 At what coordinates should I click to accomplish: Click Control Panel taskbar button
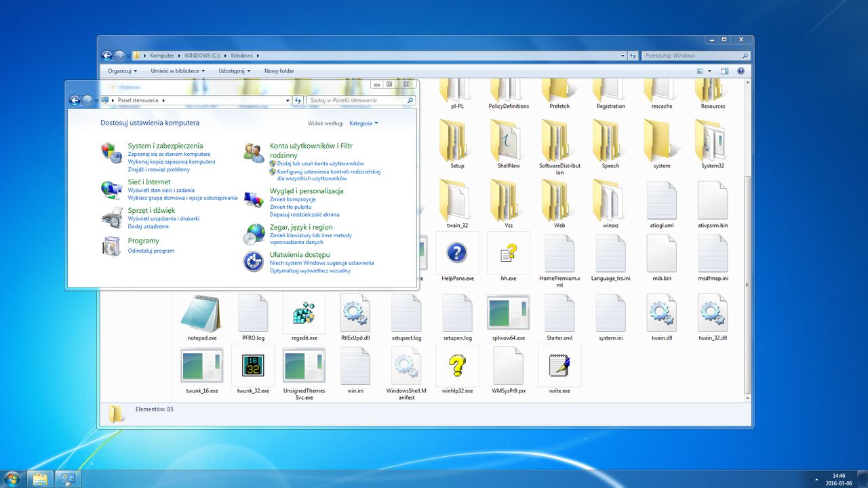pos(68,479)
